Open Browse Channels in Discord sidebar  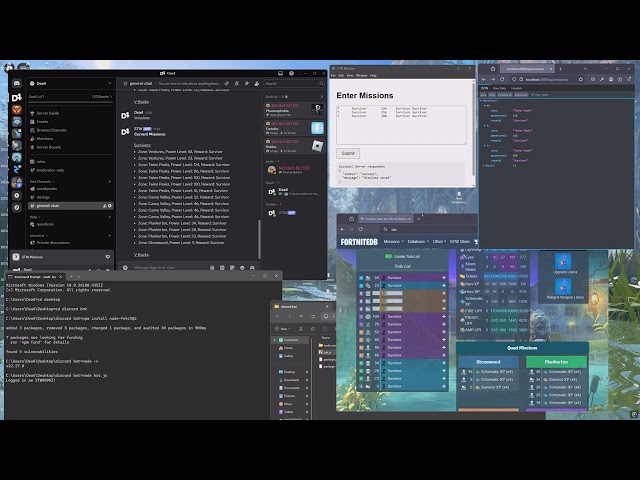click(x=51, y=130)
